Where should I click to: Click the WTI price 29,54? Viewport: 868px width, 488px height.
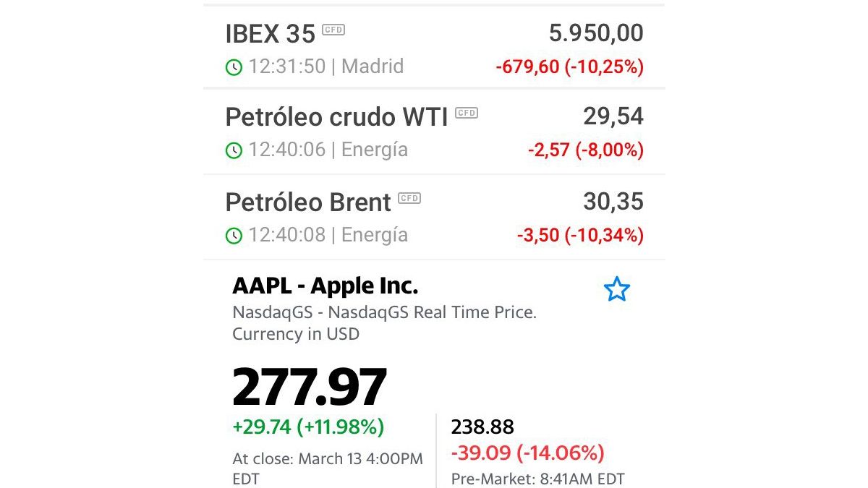click(x=613, y=116)
